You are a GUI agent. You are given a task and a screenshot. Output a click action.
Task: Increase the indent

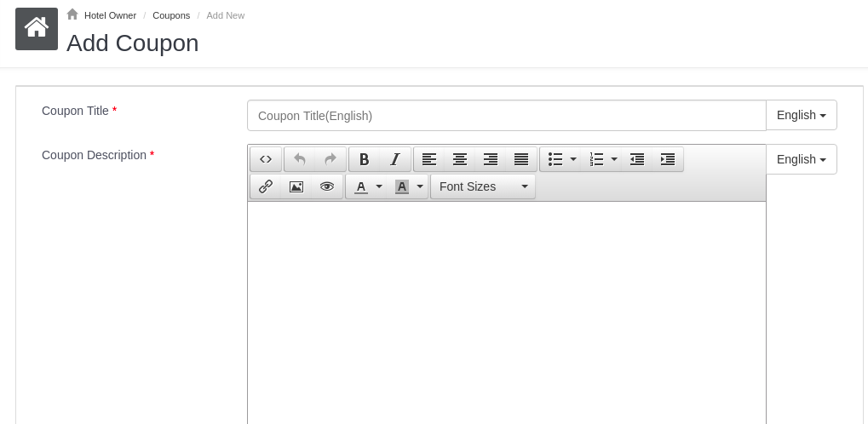point(668,159)
